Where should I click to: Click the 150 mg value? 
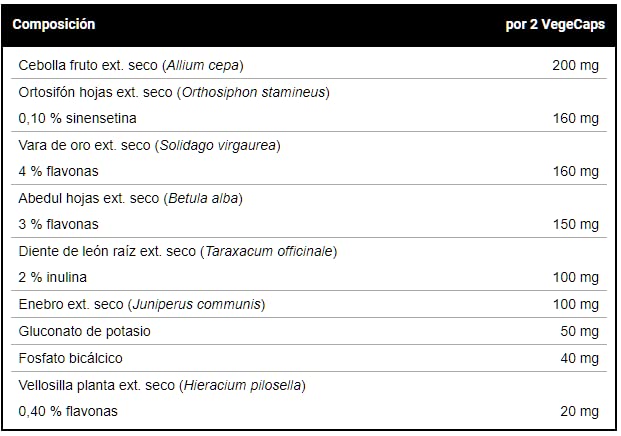pos(575,224)
